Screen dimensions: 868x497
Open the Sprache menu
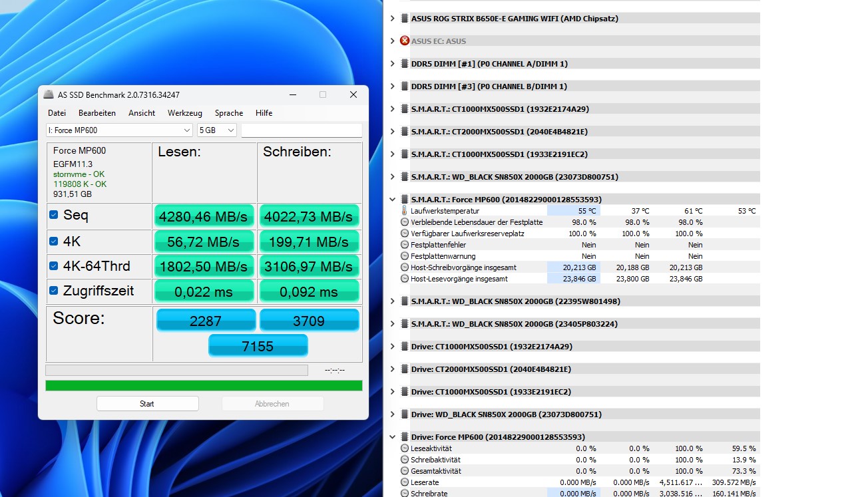pos(229,113)
